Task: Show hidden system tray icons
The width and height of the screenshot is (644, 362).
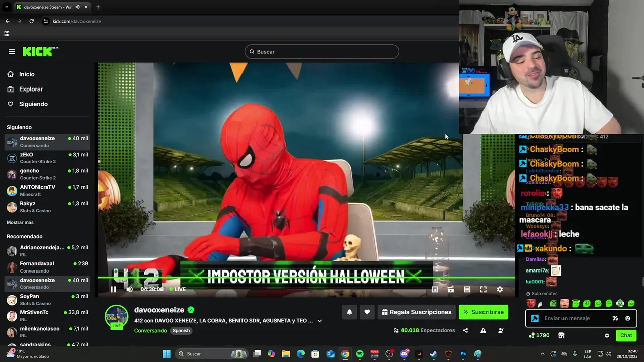Action: pos(542,354)
